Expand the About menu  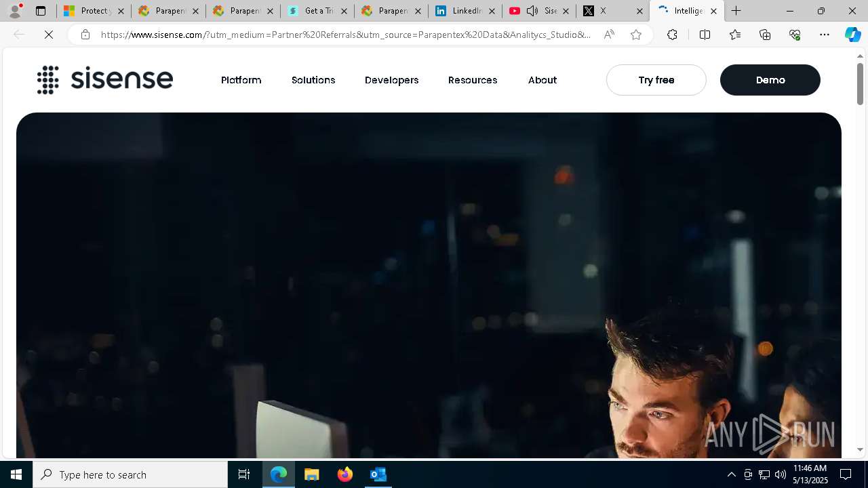click(x=542, y=80)
